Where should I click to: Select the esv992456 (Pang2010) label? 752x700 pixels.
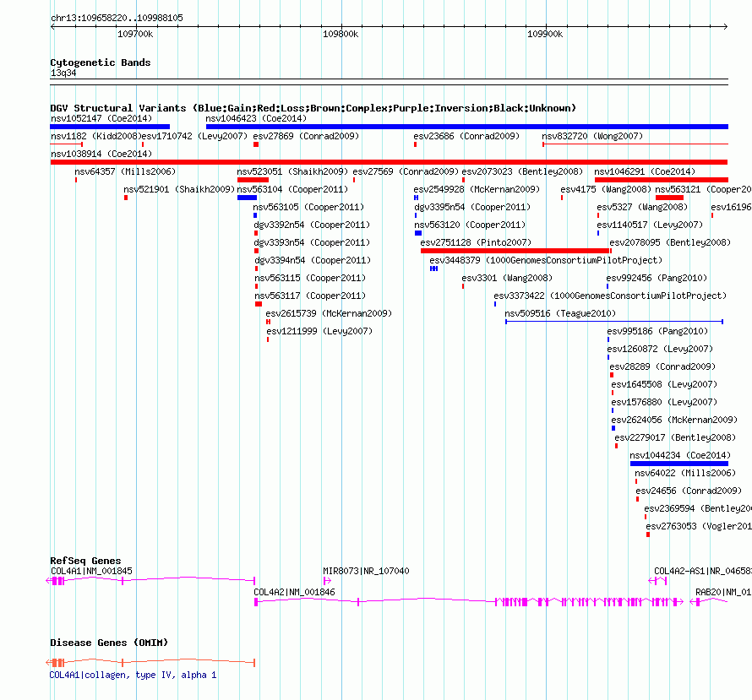tap(656, 278)
